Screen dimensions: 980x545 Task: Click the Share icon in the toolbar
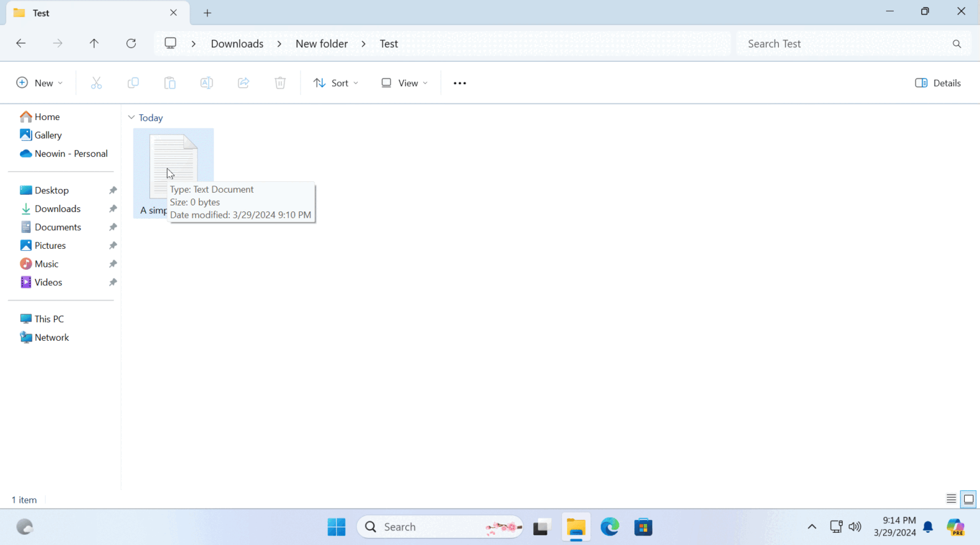[x=243, y=82]
